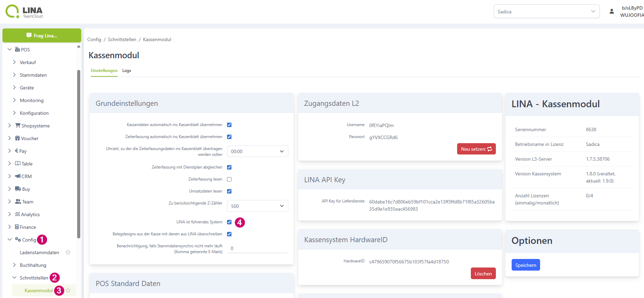Screen dimensions: 644x298
Task: Click the Pay euro icon
Action: (16, 151)
